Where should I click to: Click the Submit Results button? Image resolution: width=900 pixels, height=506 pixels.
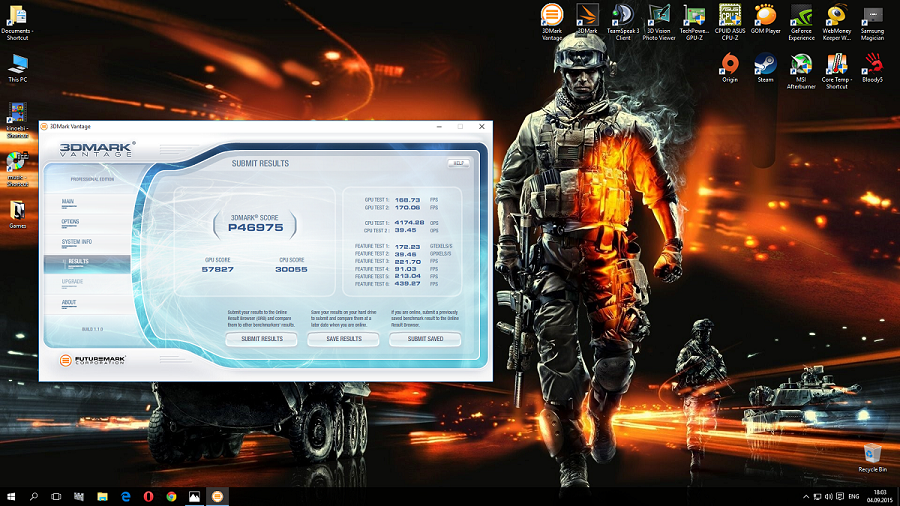(261, 339)
